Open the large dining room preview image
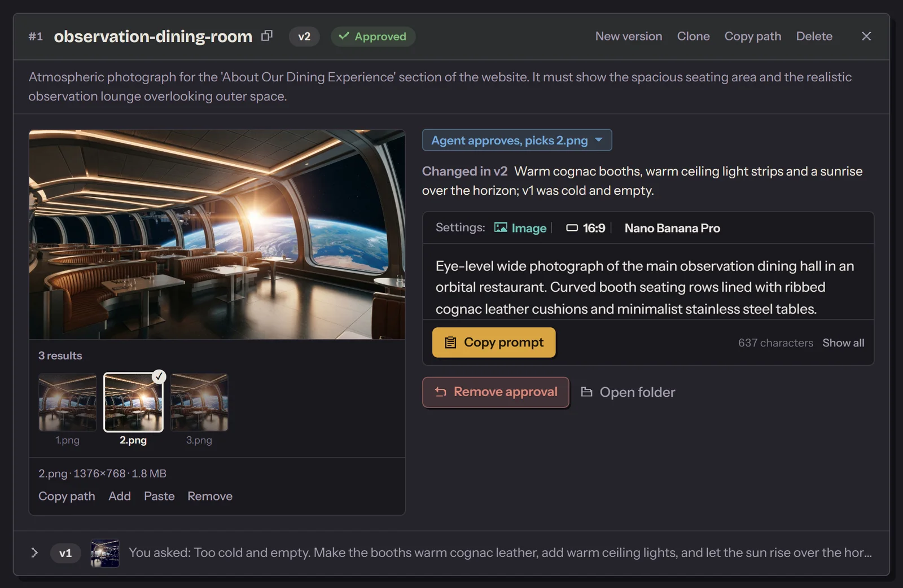The width and height of the screenshot is (903, 588). point(217,235)
